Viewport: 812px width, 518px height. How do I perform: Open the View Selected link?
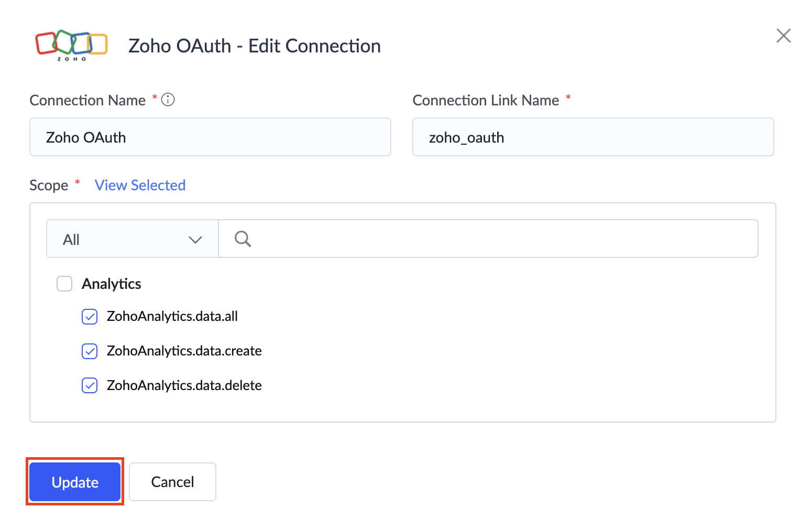(140, 185)
